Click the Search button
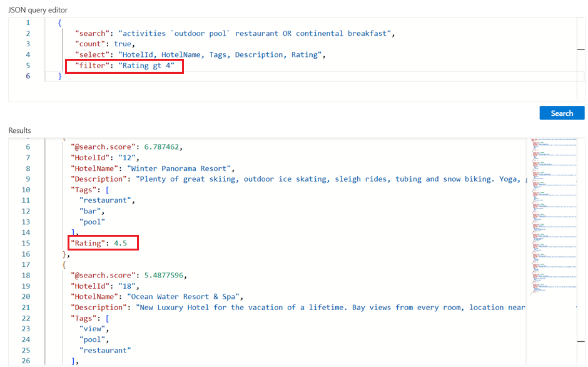Viewport: 588px width, 367px height. point(562,113)
